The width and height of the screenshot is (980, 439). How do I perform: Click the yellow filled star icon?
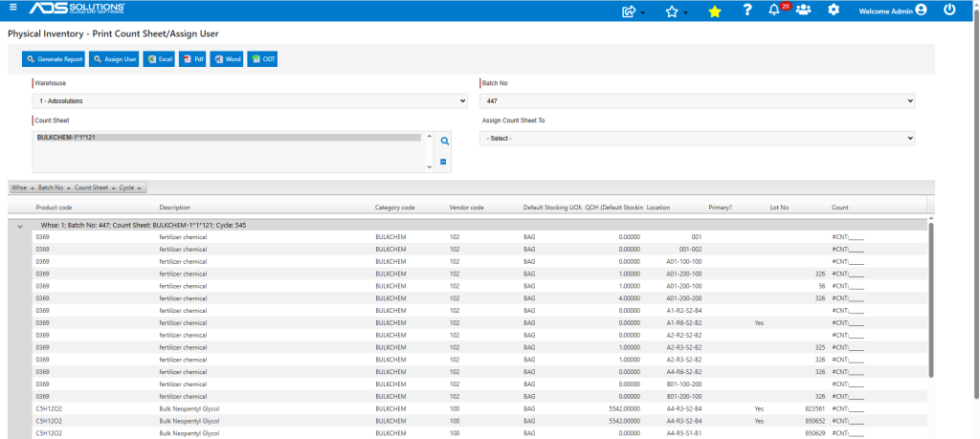715,11
